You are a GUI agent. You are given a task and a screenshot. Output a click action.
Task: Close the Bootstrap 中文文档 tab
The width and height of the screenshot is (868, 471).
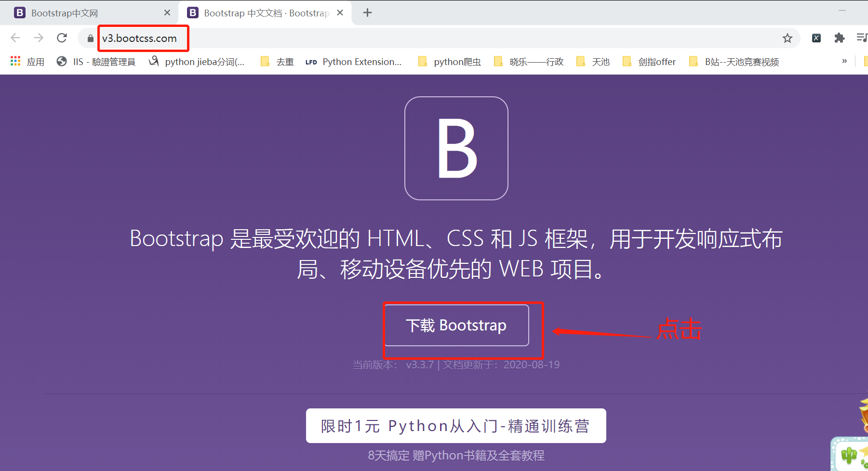[x=340, y=13]
